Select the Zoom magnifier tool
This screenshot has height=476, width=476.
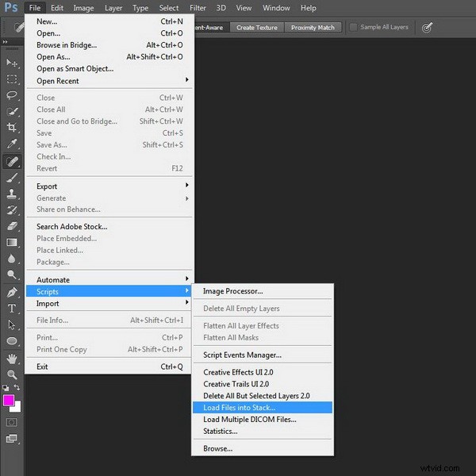tap(12, 374)
